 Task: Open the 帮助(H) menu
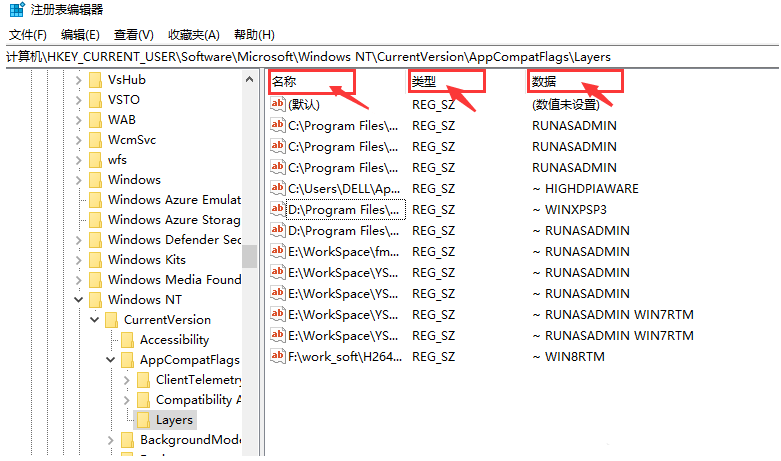click(254, 35)
